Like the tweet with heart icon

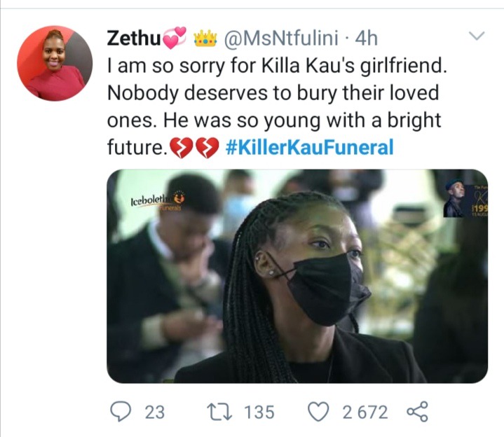pyautogui.click(x=318, y=412)
